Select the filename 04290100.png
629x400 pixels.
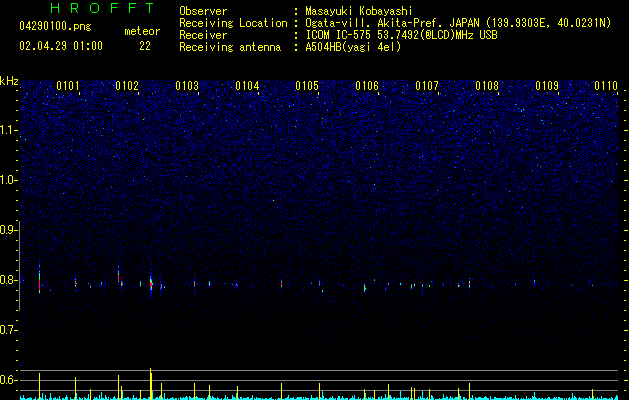click(55, 26)
